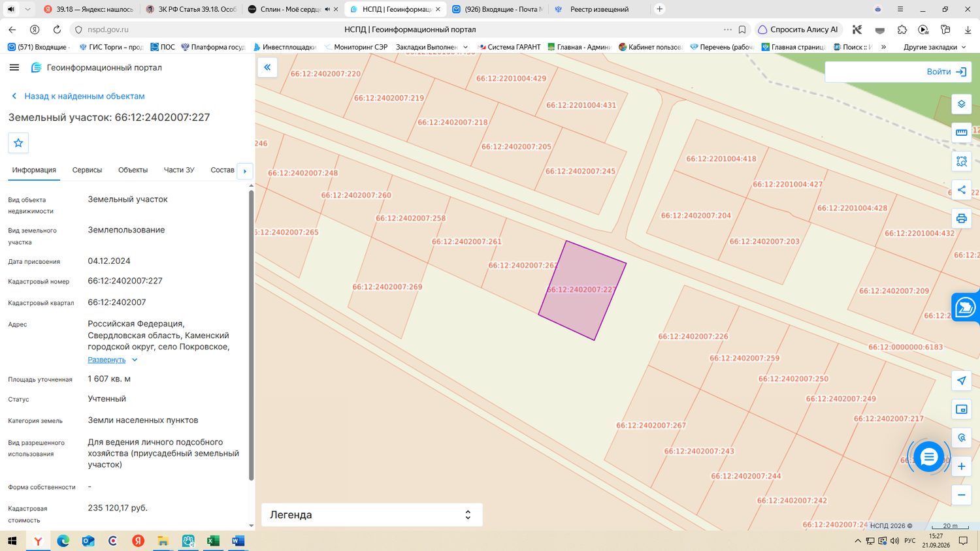The image size is (980, 551).
Task: Open the Закладки Выполнен bookmarks folder
Action: pyautogui.click(x=432, y=47)
